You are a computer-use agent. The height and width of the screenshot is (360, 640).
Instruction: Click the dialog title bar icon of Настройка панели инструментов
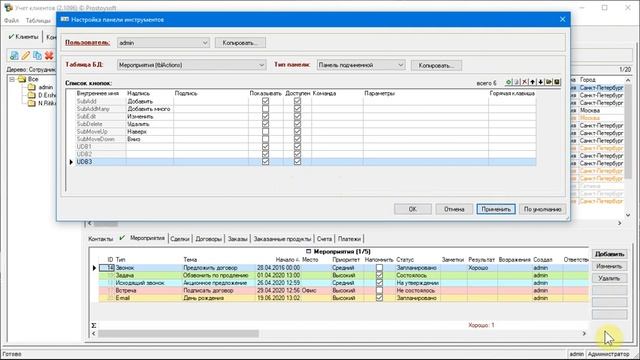(x=64, y=19)
